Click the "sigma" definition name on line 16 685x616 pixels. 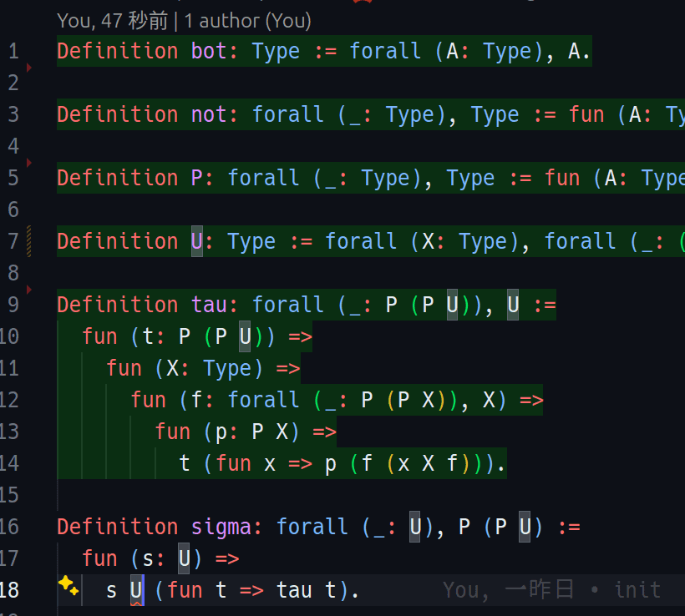click(221, 527)
